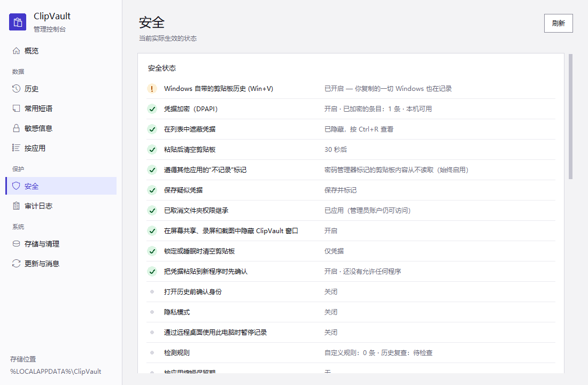This screenshot has width=588, height=385.
Task: Click the orange warning icon for Windows clipboard history
Action: click(x=152, y=89)
